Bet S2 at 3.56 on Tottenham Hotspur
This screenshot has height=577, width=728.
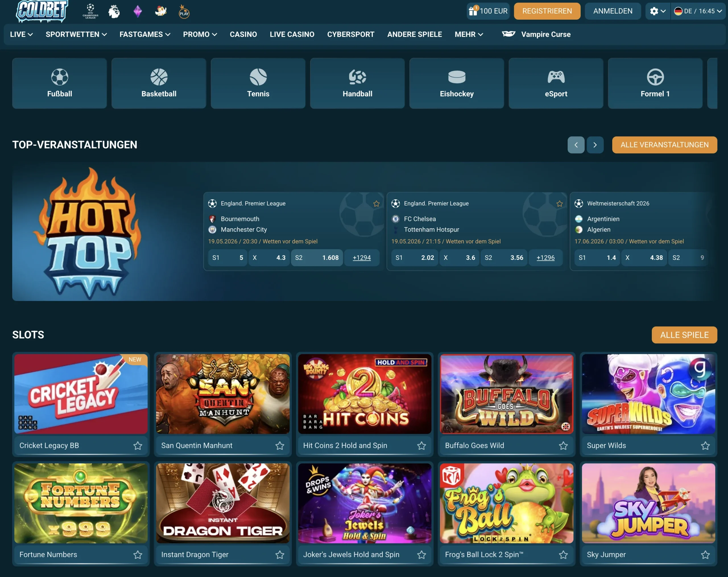[504, 258]
